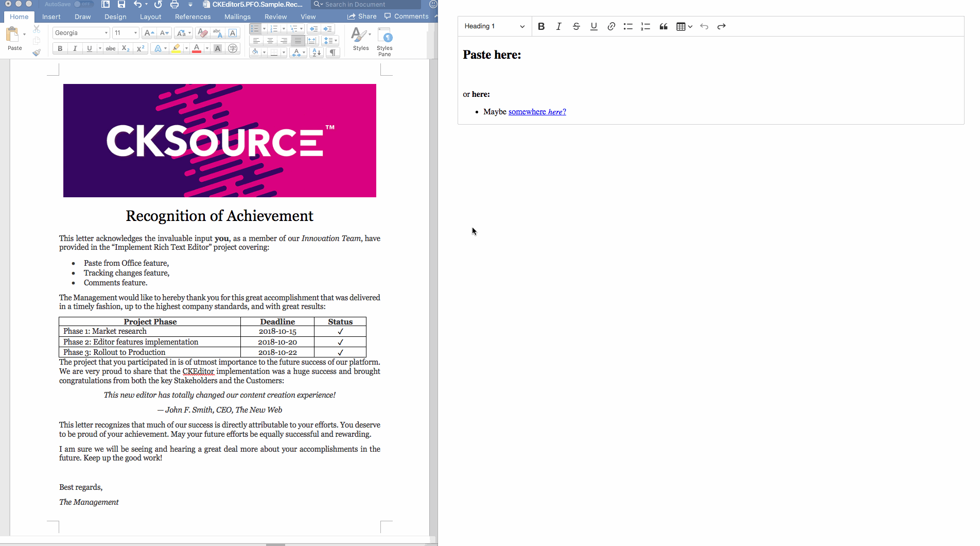Click the CKSource banner image in document
Image resolution: width=980 pixels, height=546 pixels.
click(220, 141)
